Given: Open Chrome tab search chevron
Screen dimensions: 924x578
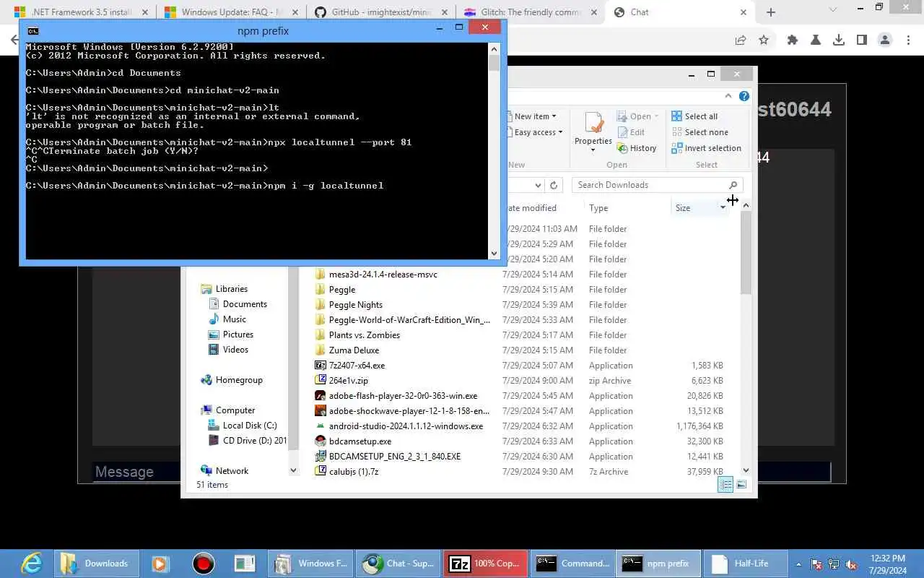Looking at the screenshot, I should (833, 10).
